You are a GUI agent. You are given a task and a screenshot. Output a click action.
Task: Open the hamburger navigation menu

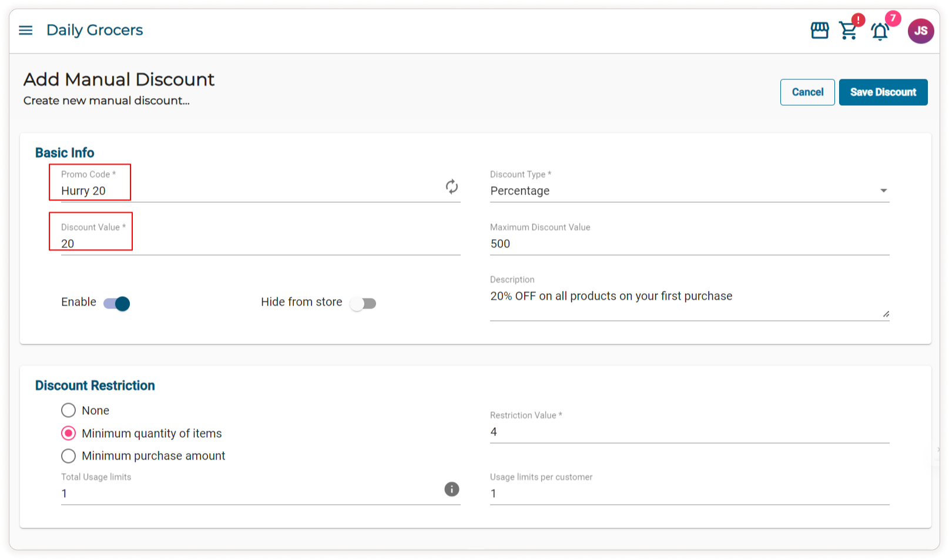[x=26, y=30]
